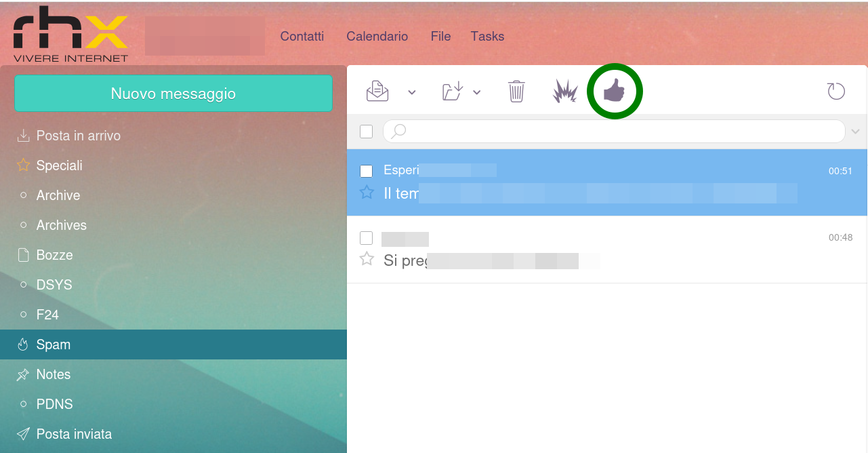Mark message as Not Spam (thumbs-up icon)
This screenshot has height=453, width=868.
pos(614,90)
